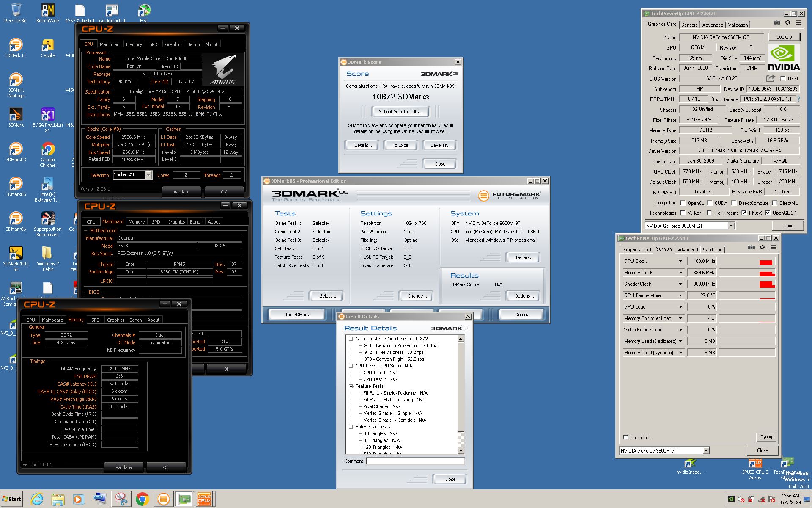Click the down arrow of Result Details scrollbar
The image size is (812, 508).
(x=461, y=451)
